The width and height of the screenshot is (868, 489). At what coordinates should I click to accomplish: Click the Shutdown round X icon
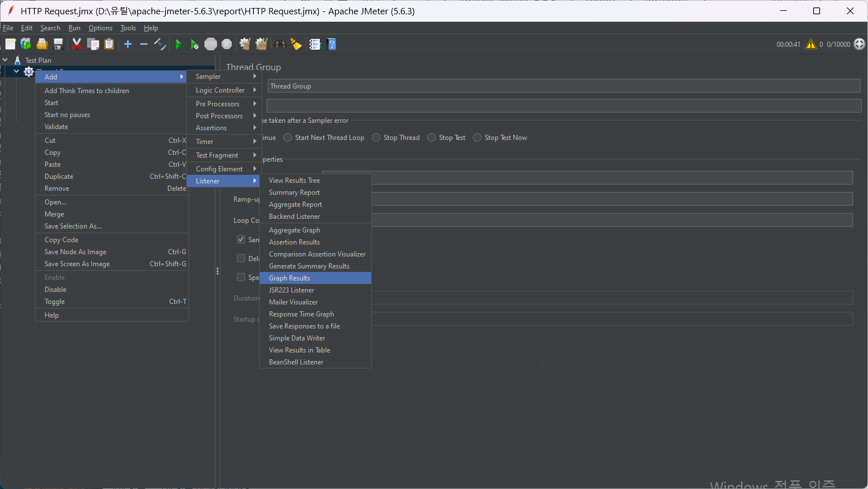point(227,44)
